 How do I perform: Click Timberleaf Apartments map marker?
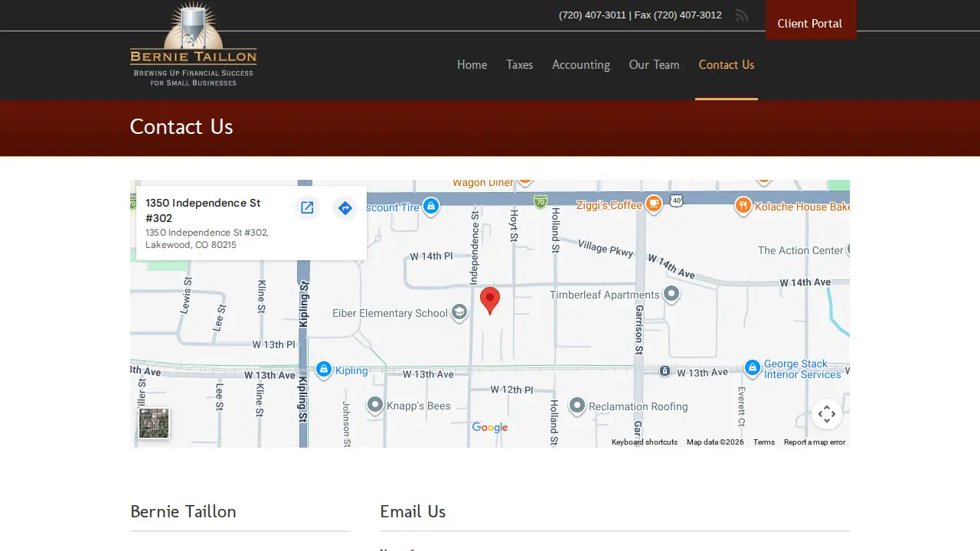click(671, 294)
